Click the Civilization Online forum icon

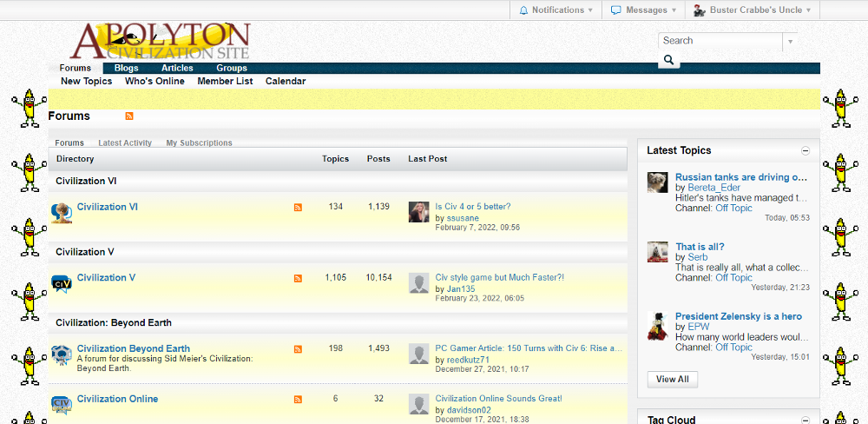62,405
